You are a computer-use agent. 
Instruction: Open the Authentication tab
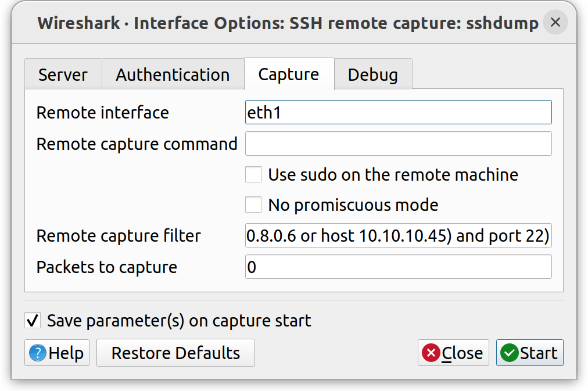coord(173,75)
